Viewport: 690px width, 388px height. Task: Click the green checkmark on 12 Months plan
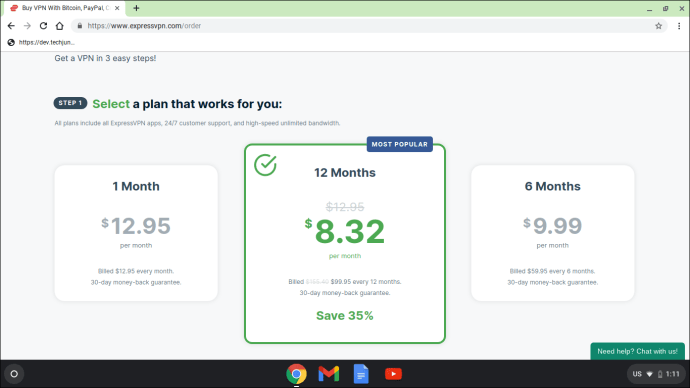tap(265, 165)
